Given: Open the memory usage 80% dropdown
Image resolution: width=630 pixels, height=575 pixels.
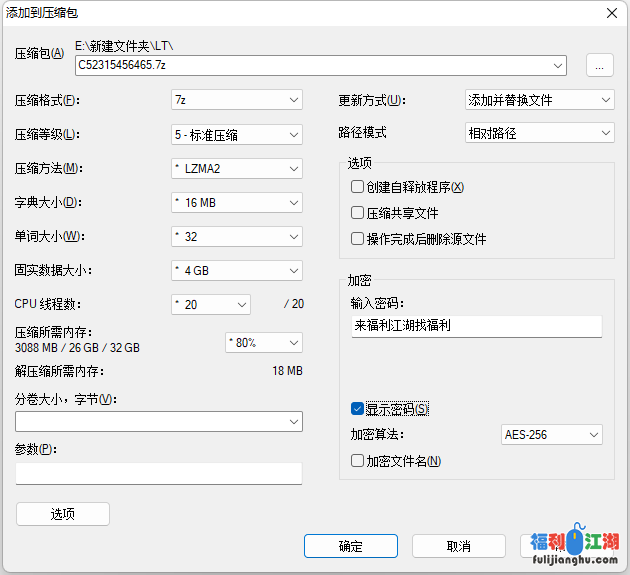Looking at the screenshot, I should (264, 342).
